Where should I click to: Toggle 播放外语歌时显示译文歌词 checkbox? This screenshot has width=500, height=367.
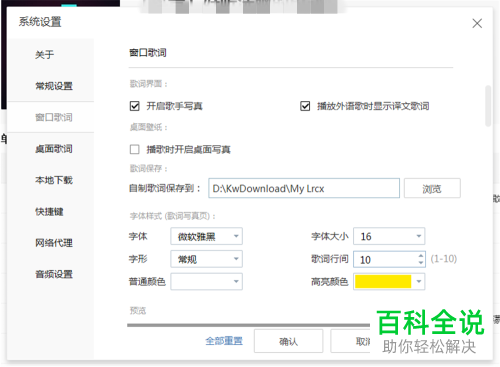coord(305,106)
